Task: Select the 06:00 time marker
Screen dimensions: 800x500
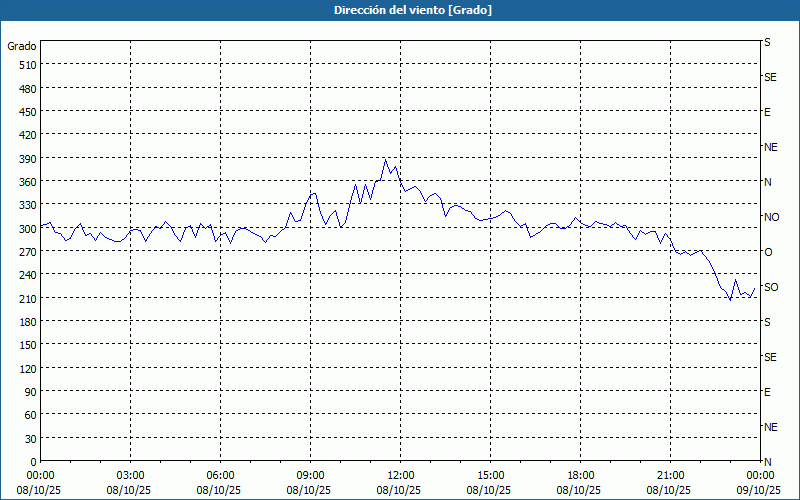Action: [x=220, y=475]
